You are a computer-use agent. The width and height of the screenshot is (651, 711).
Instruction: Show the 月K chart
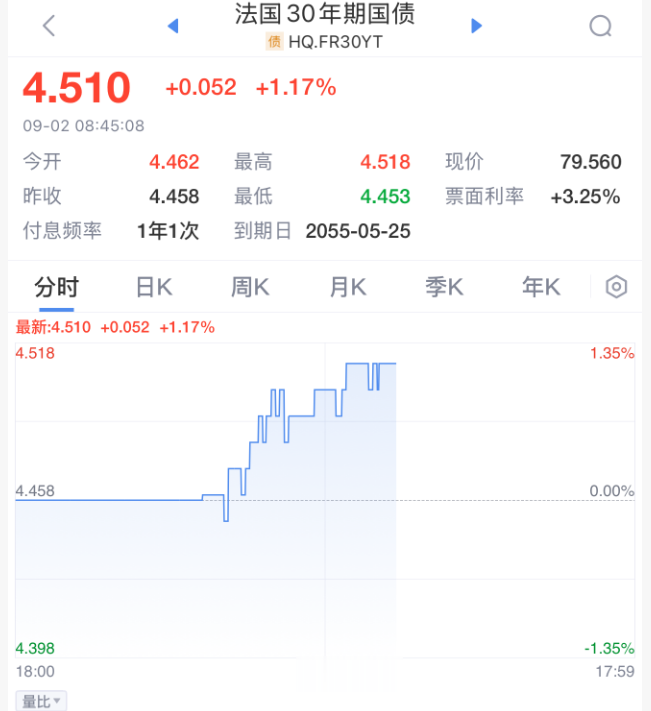click(x=347, y=288)
